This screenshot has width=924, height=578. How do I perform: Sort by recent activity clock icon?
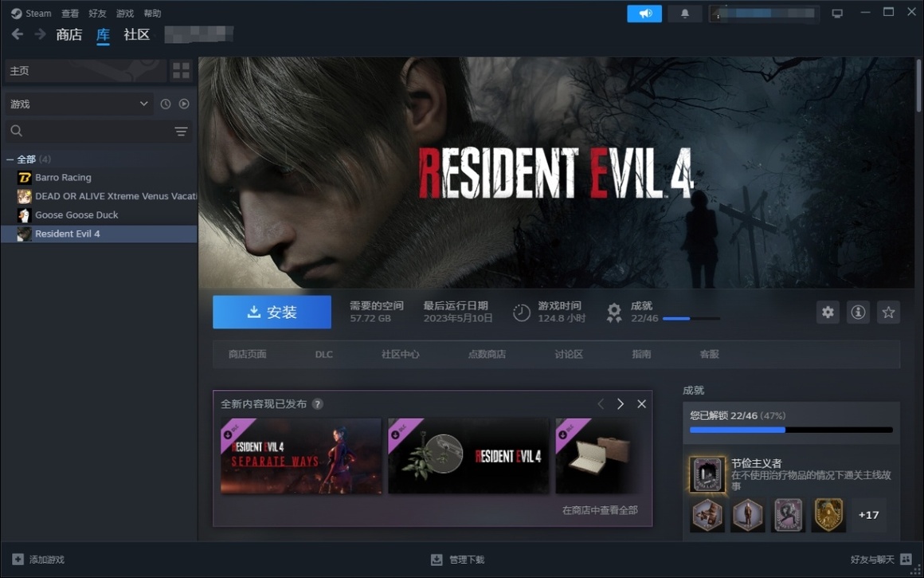click(166, 104)
